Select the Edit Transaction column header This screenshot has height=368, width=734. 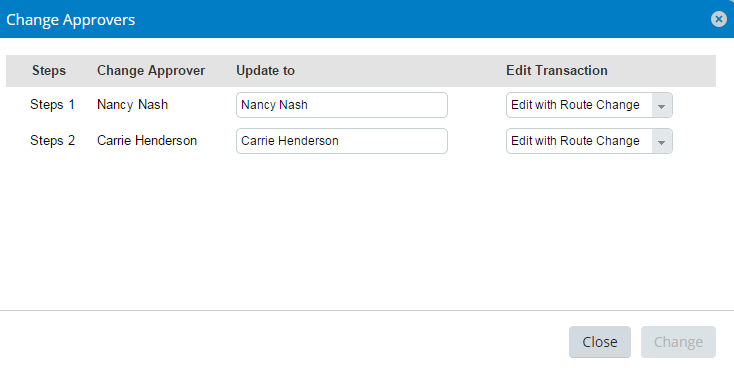(557, 71)
